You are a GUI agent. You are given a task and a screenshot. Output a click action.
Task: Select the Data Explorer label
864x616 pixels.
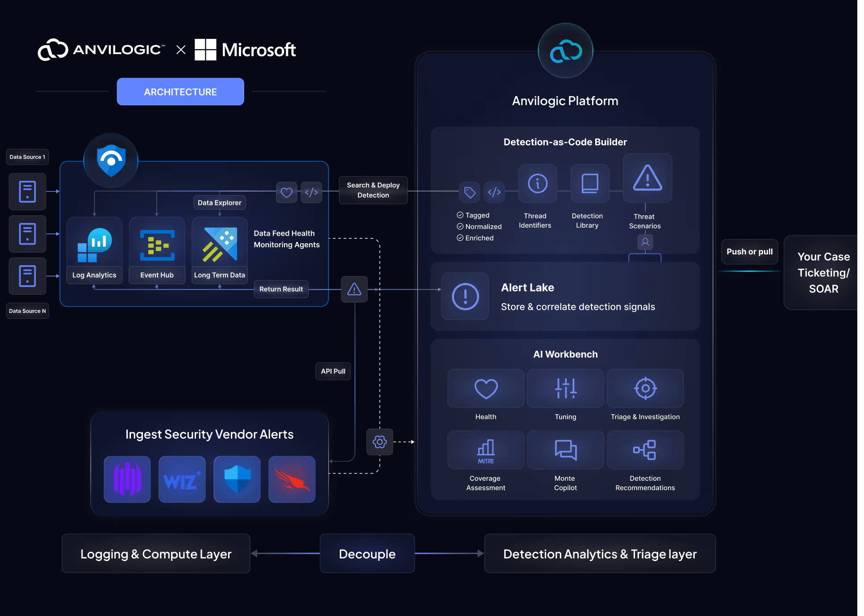[x=219, y=203]
